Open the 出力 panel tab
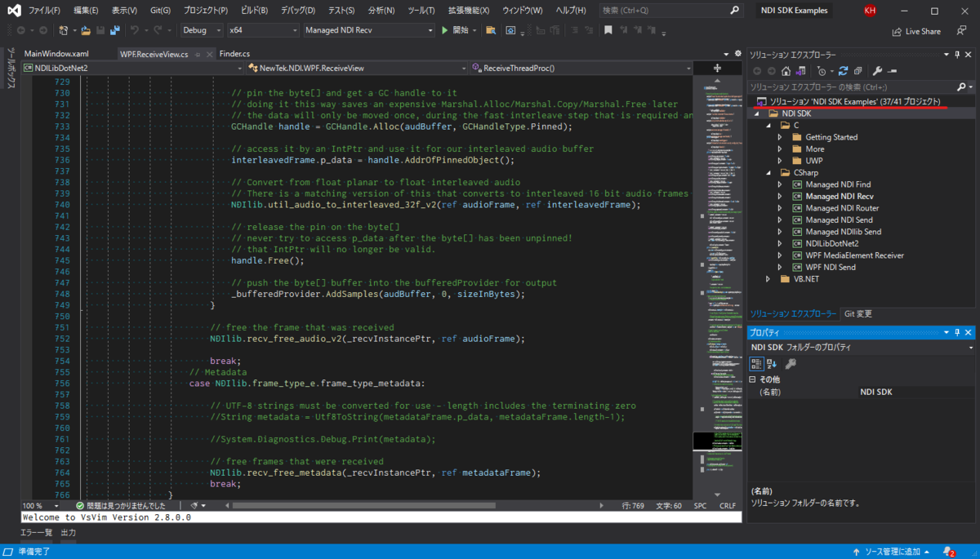This screenshot has height=559, width=980. [x=69, y=532]
